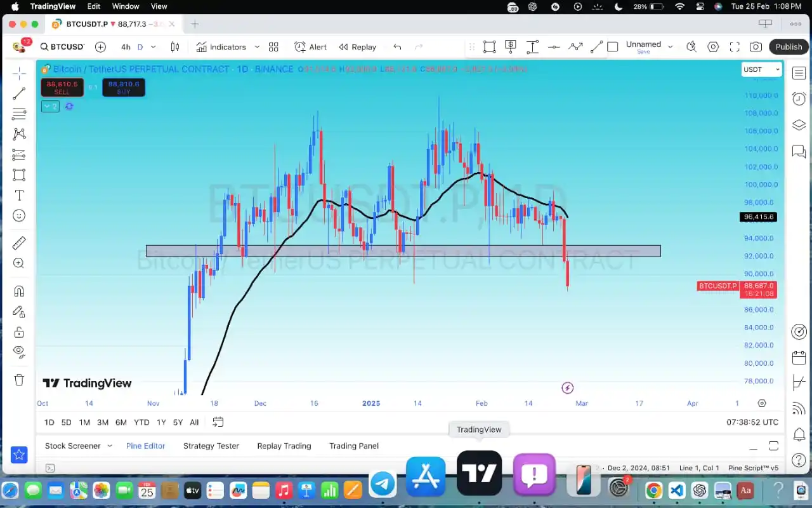Open the quick search icon in top toolbar
Screen dimensions: 812x508
(x=691, y=46)
